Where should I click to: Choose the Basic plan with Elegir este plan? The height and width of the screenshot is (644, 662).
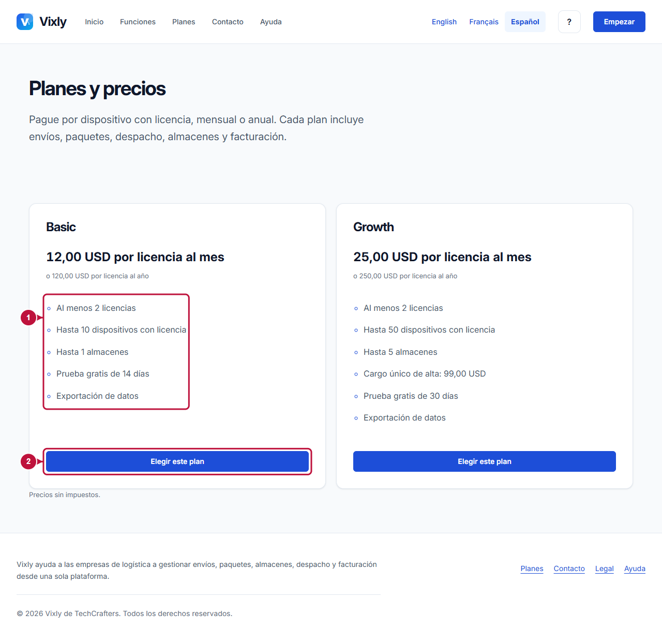point(177,461)
